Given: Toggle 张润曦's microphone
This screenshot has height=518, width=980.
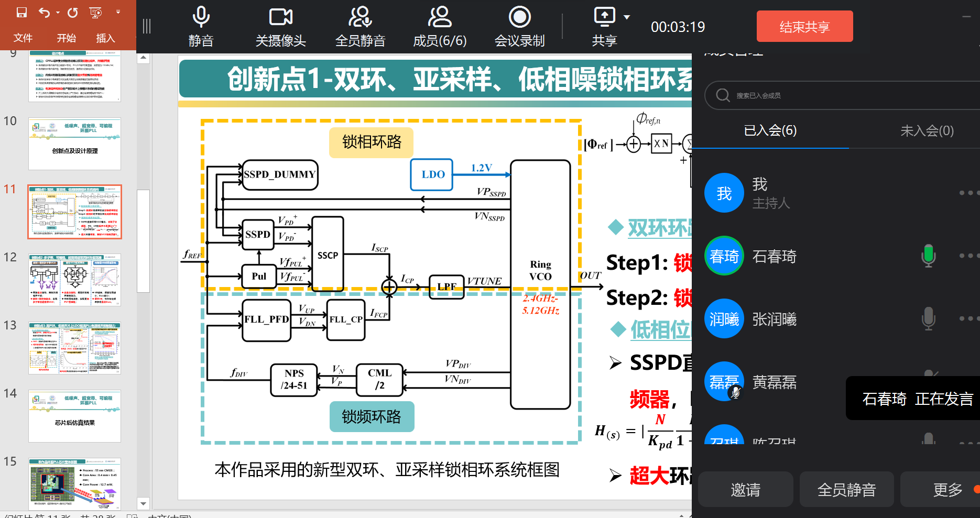Looking at the screenshot, I should pos(928,319).
